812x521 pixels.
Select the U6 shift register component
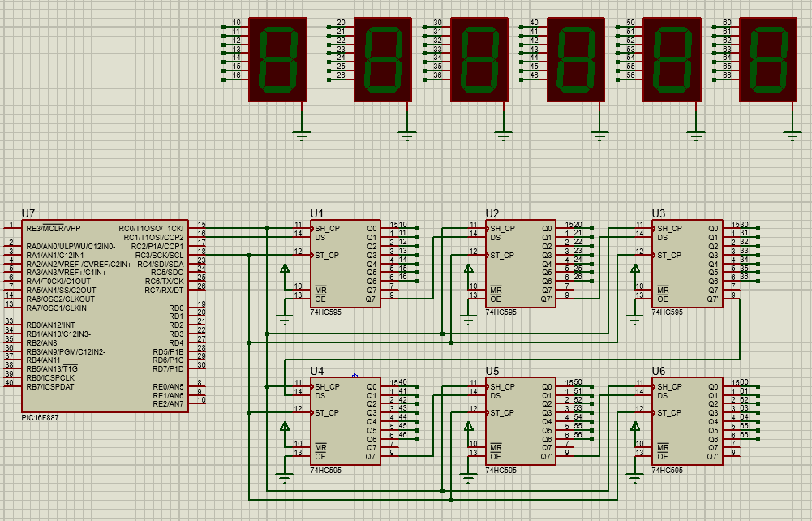click(688, 421)
